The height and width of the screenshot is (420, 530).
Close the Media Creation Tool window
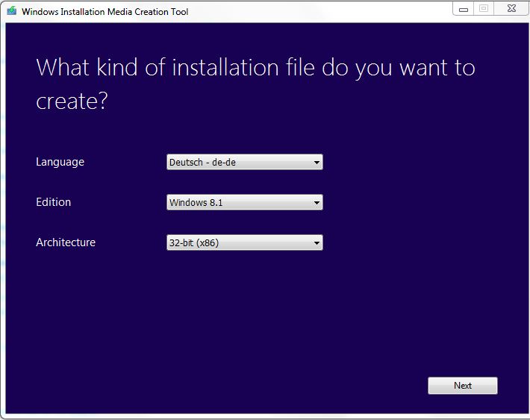point(511,9)
